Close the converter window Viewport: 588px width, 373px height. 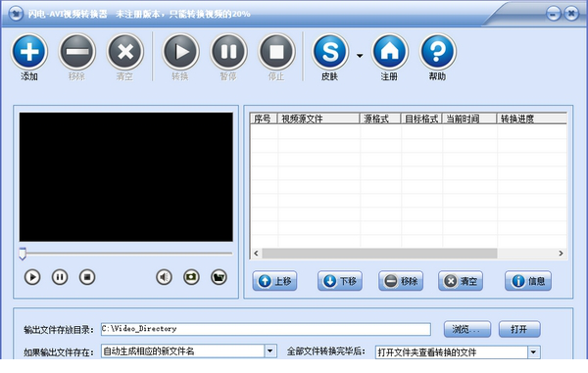click(x=571, y=14)
